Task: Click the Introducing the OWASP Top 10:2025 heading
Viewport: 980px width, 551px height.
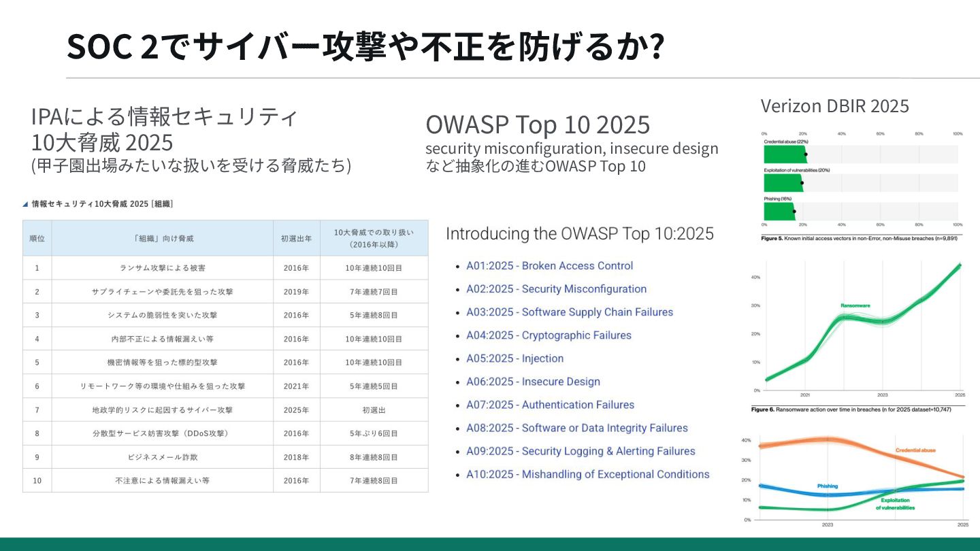Action: point(580,233)
